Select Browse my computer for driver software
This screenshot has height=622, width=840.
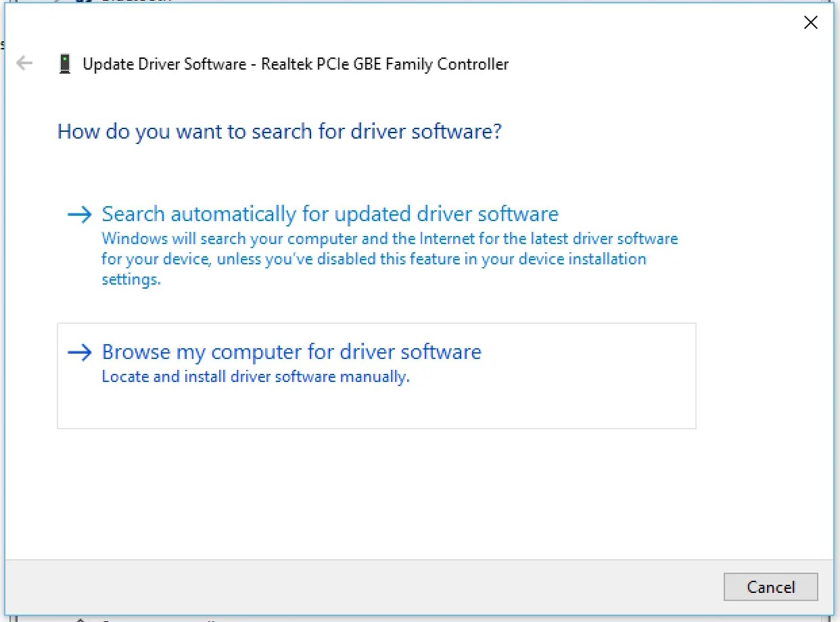tap(291, 352)
